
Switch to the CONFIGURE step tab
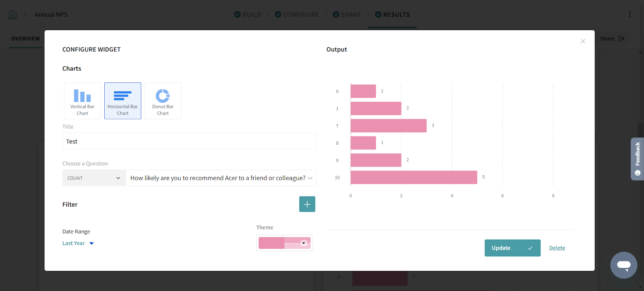pyautogui.click(x=297, y=14)
